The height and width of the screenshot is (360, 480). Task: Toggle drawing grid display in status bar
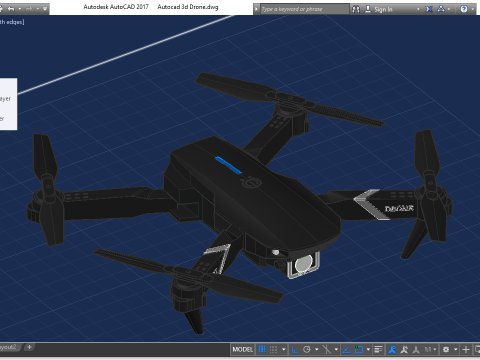[262, 349]
